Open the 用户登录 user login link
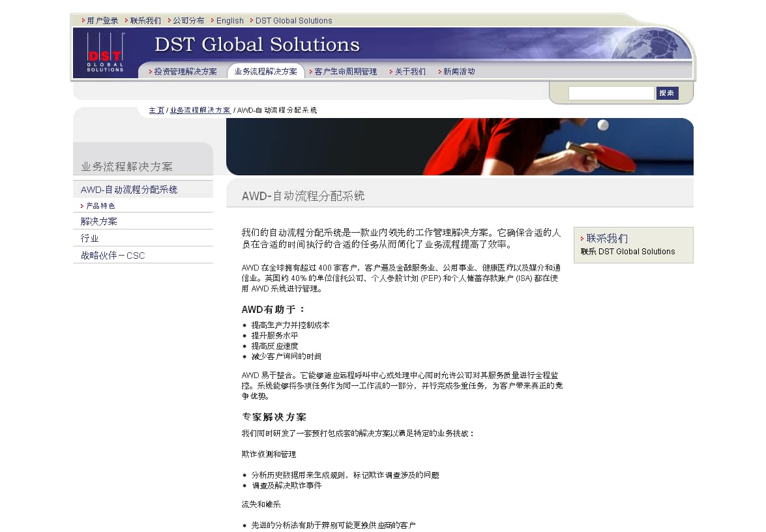766x532 pixels. [x=102, y=21]
